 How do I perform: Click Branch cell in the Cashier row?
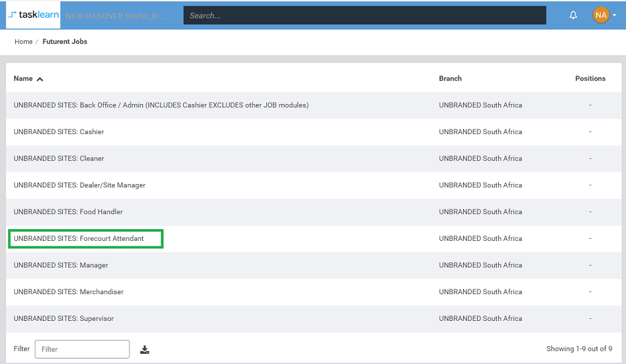click(480, 131)
